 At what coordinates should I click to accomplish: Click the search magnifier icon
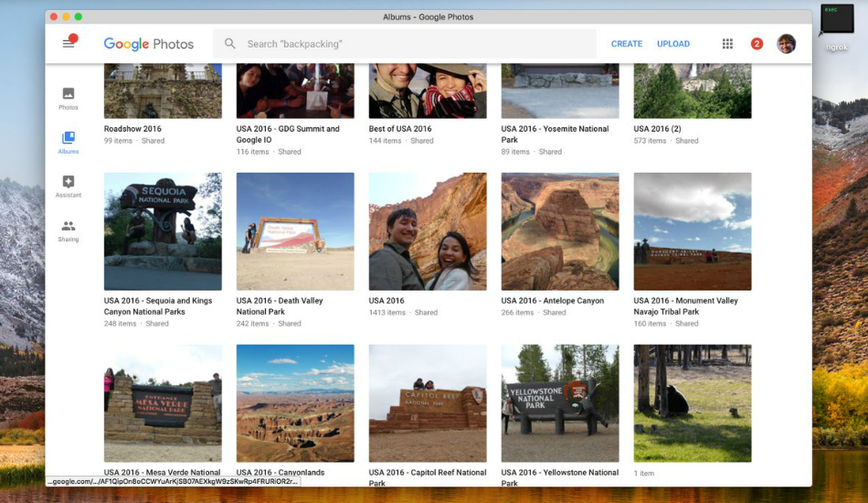click(x=229, y=43)
